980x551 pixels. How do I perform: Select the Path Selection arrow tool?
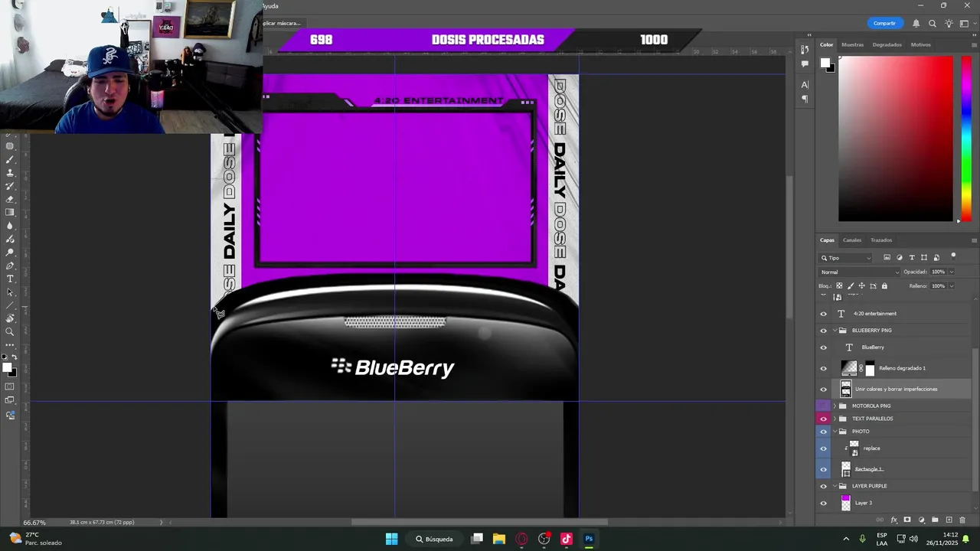[10, 292]
